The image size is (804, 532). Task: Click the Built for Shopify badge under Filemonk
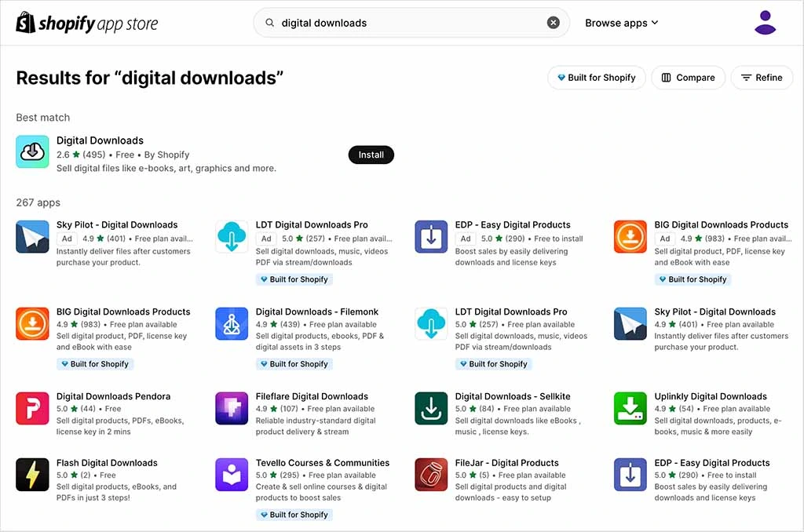tap(294, 363)
